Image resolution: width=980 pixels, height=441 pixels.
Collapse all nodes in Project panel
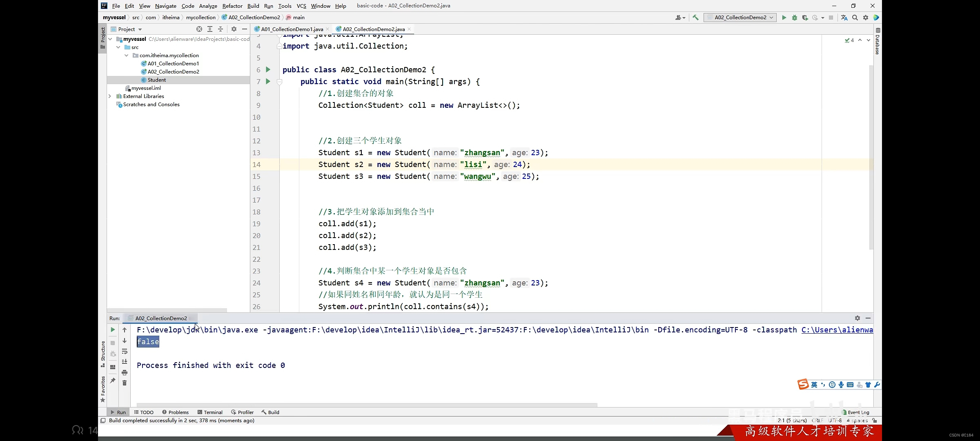[x=220, y=29]
